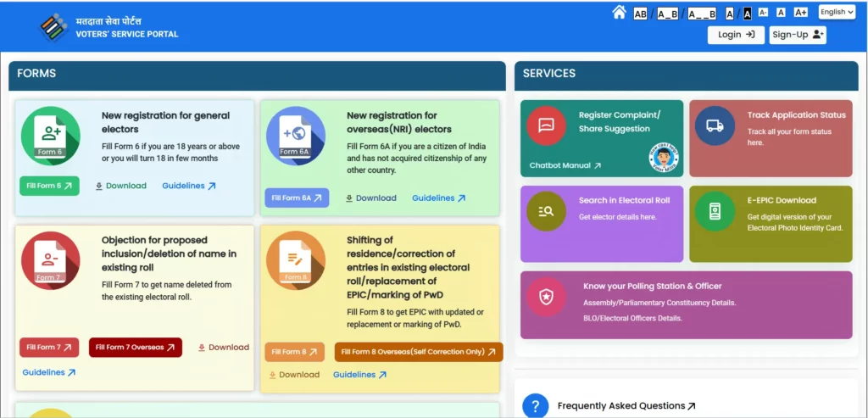Image resolution: width=868 pixels, height=418 pixels.
Task: Click 'Assembly/Parliamentary Constituency Details.' text
Action: (x=659, y=303)
